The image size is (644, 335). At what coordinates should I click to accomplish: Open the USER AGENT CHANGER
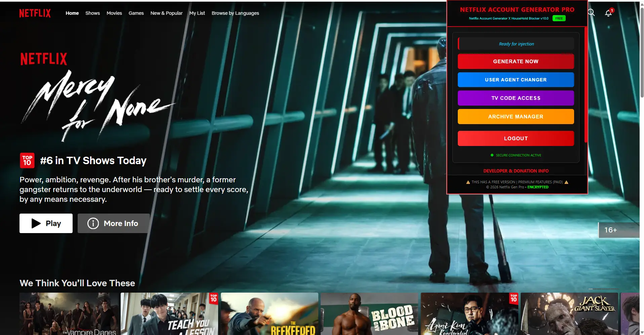click(x=516, y=80)
